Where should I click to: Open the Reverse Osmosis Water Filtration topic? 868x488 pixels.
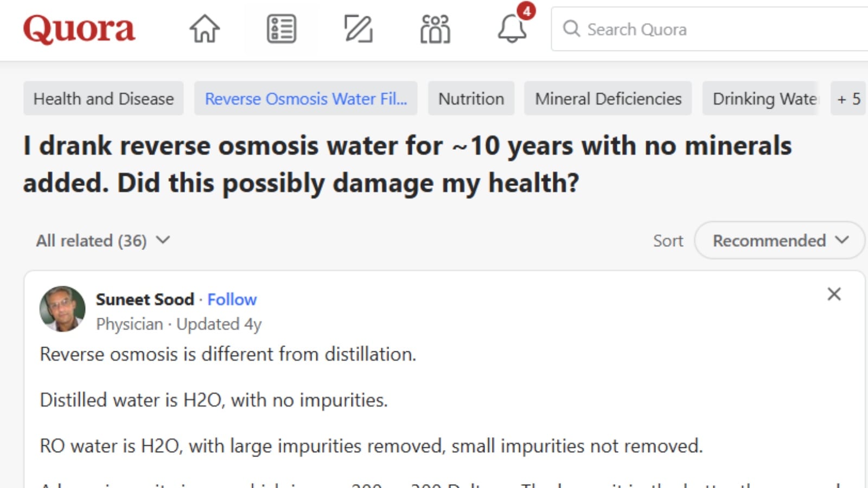pyautogui.click(x=305, y=99)
